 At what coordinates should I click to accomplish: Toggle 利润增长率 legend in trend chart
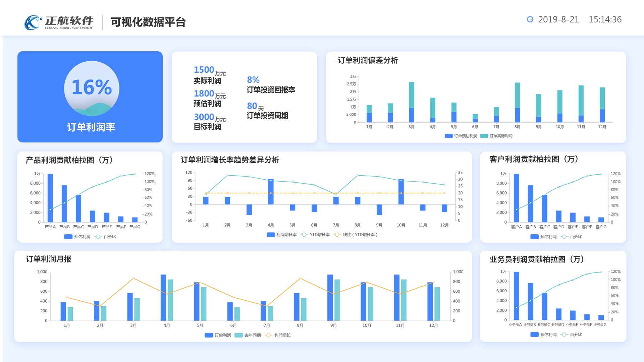point(282,235)
